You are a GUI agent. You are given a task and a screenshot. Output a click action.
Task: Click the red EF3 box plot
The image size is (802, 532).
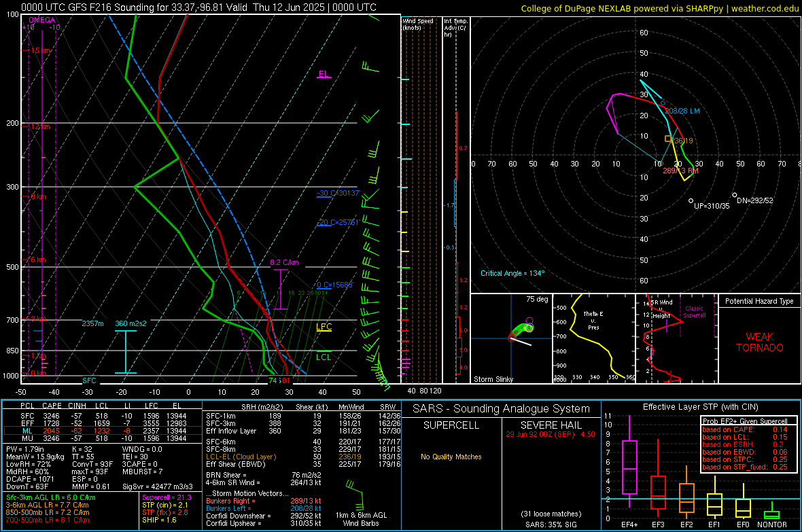click(658, 479)
